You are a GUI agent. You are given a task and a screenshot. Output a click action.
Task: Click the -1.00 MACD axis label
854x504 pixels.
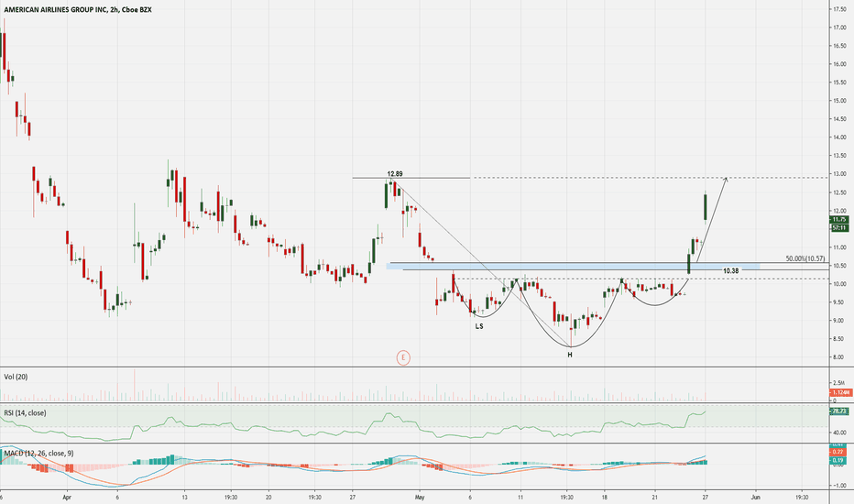click(838, 486)
